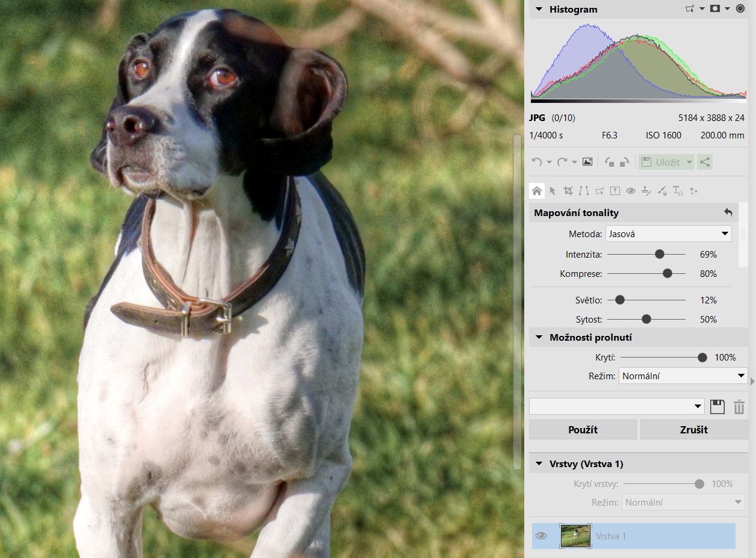Click the ISO 1600 text
This screenshot has width=756, height=558.
coord(664,135)
